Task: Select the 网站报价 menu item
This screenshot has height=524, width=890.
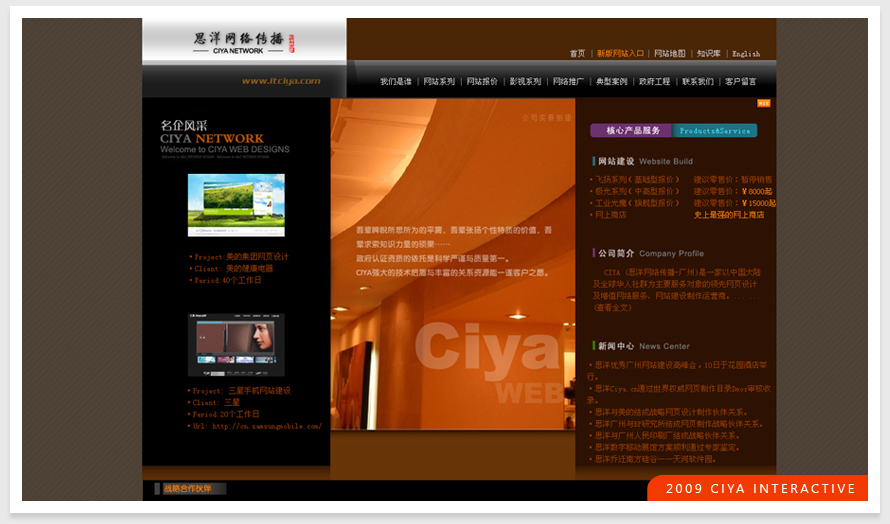Action: [x=482, y=82]
